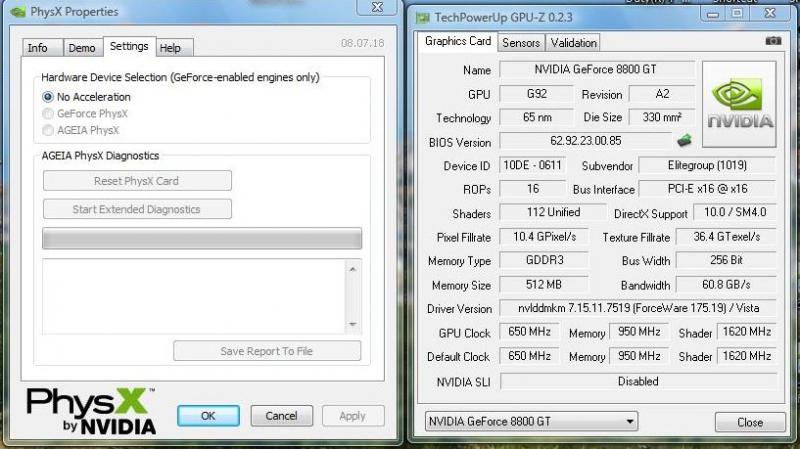Click Save Report To File button

tap(267, 351)
